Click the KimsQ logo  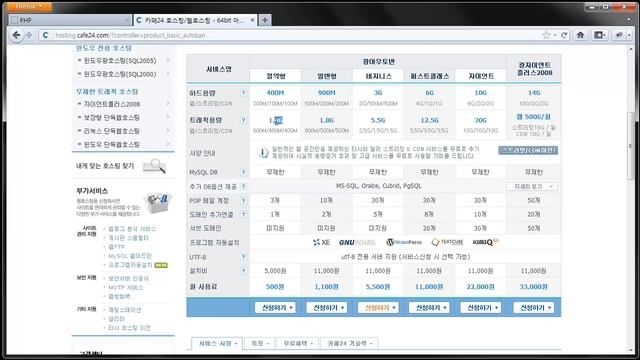coord(486,242)
